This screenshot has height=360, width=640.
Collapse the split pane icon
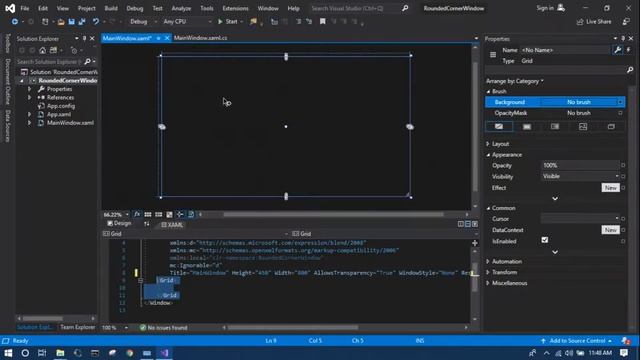475,224
